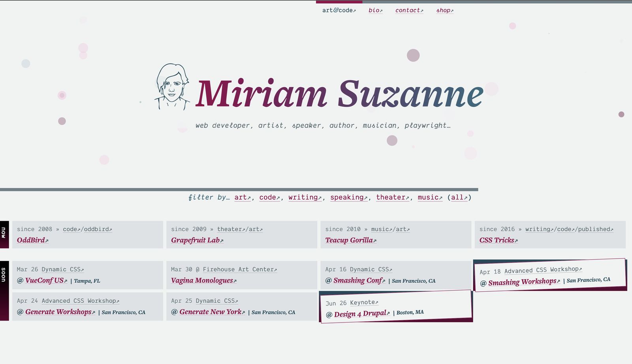Filter projects by writing
Image resolution: width=632 pixels, height=364 pixels.
[x=305, y=197]
